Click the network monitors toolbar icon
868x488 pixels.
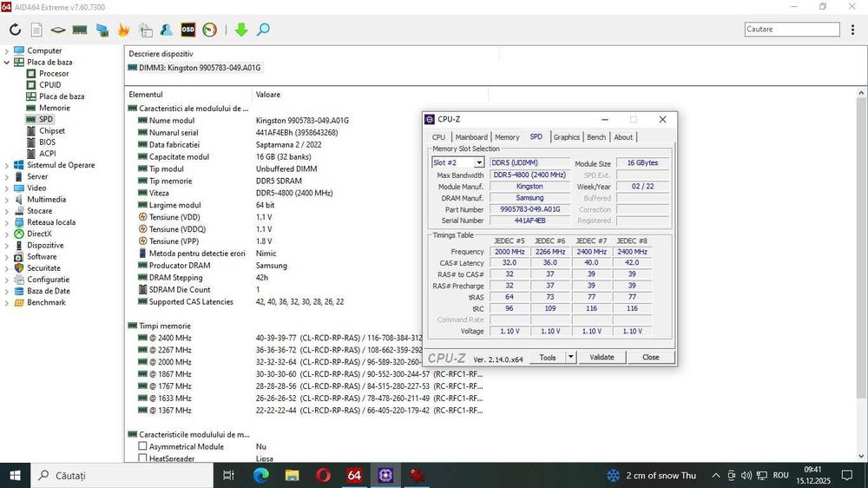[102, 30]
